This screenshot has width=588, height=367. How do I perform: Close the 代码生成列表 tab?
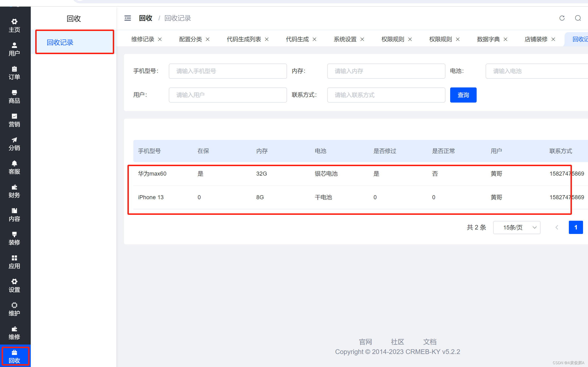click(x=266, y=39)
